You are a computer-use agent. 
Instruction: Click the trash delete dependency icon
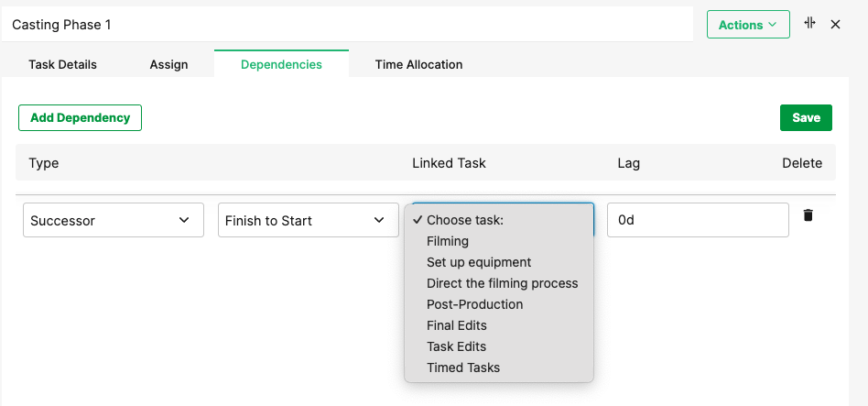click(808, 215)
